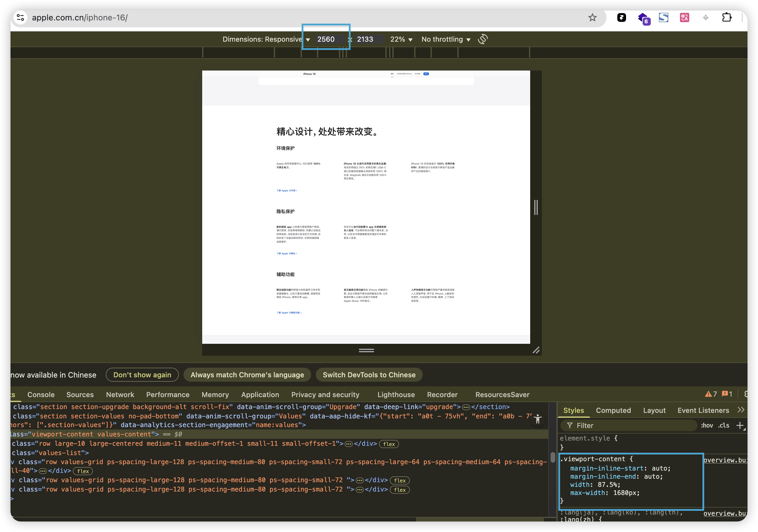Image resolution: width=758 pixels, height=532 pixels.
Task: Select the Layout sidebar tab
Action: (654, 410)
